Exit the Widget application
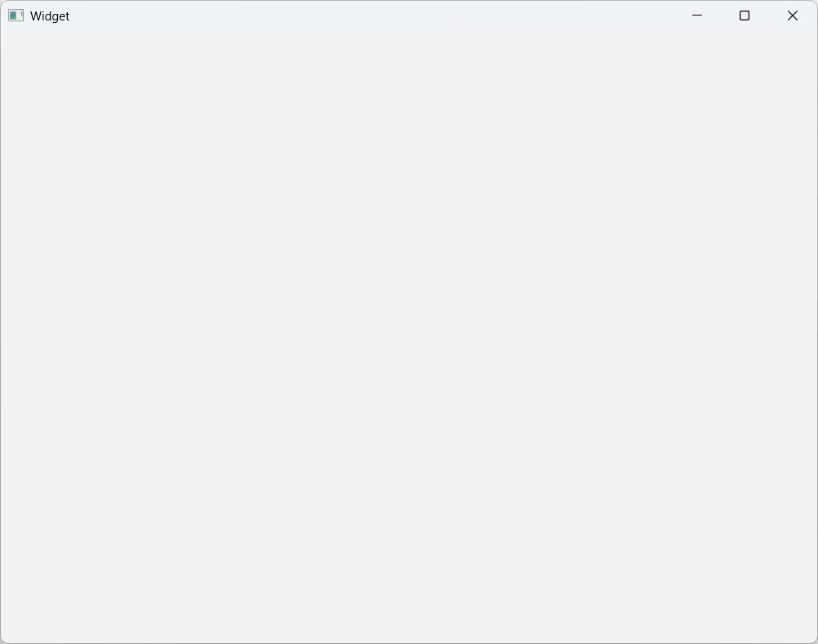The height and width of the screenshot is (644, 818). [x=793, y=16]
